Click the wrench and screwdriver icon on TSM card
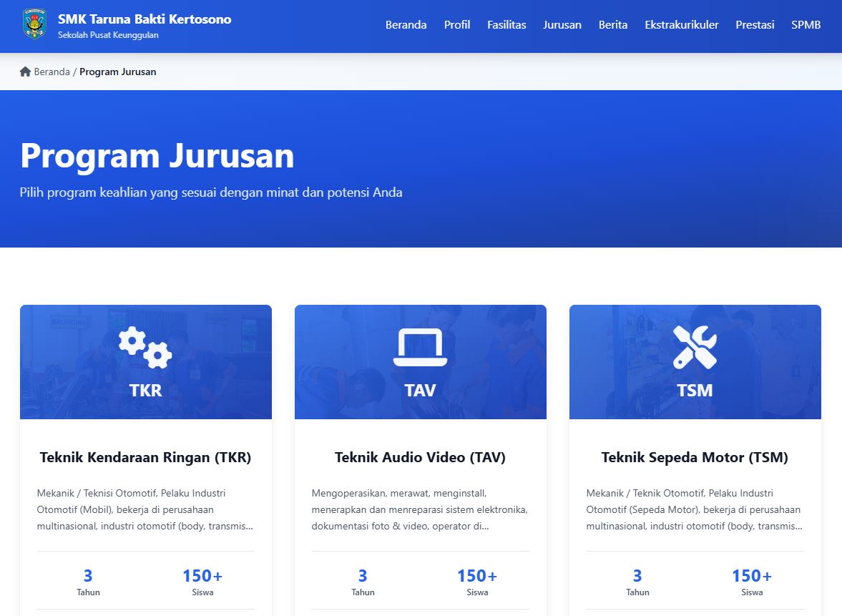The height and width of the screenshot is (616, 842). (x=695, y=346)
